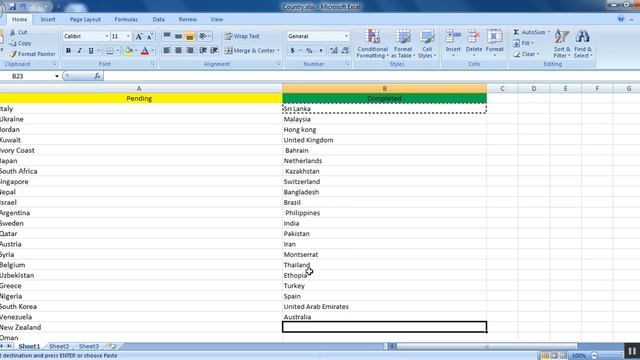Switch to Sheet3 worksheet tab
Screen dimensions: 640x360
[89, 346]
